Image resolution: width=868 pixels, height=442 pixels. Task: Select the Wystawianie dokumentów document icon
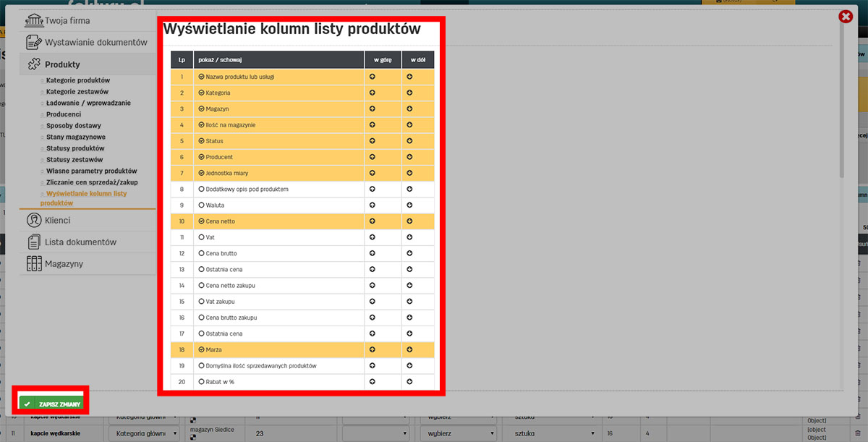33,42
